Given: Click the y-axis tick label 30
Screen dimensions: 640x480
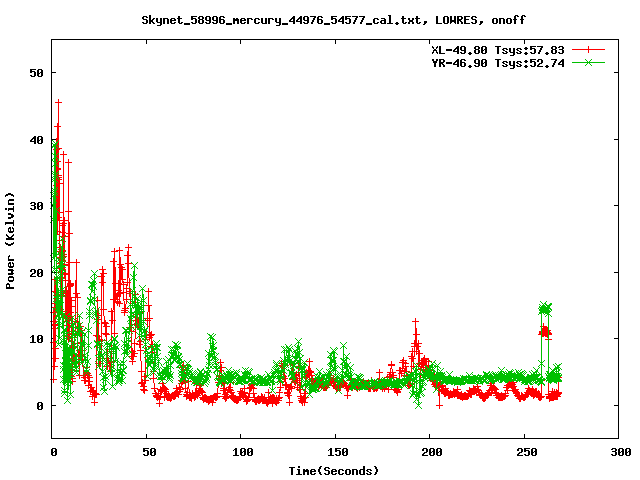Looking at the screenshot, I should point(36,206).
